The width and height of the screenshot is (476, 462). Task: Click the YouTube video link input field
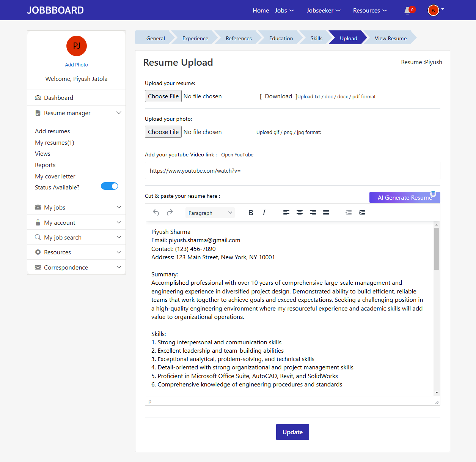pos(292,170)
